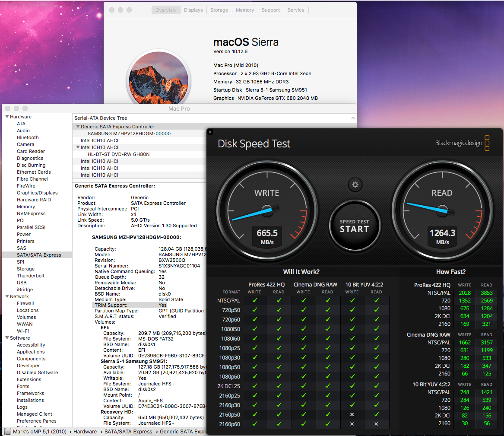Select HL-DT-ST DVD-RW GH80N device row

pos(119,154)
